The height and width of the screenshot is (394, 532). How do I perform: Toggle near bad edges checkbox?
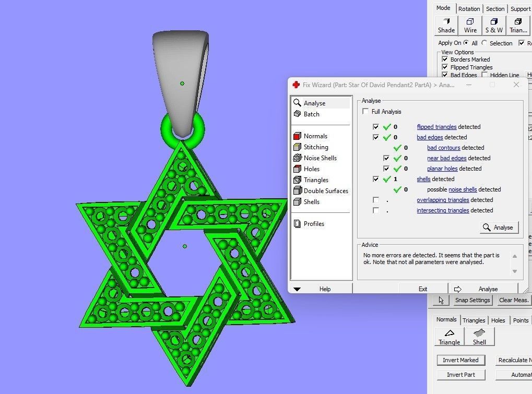(x=386, y=158)
